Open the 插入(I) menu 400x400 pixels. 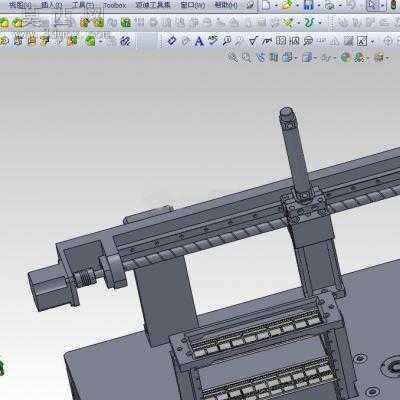pyautogui.click(x=52, y=5)
